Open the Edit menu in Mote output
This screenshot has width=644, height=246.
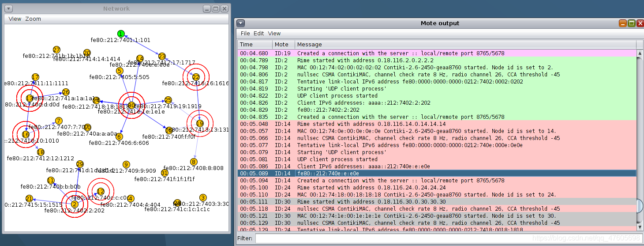coord(259,34)
